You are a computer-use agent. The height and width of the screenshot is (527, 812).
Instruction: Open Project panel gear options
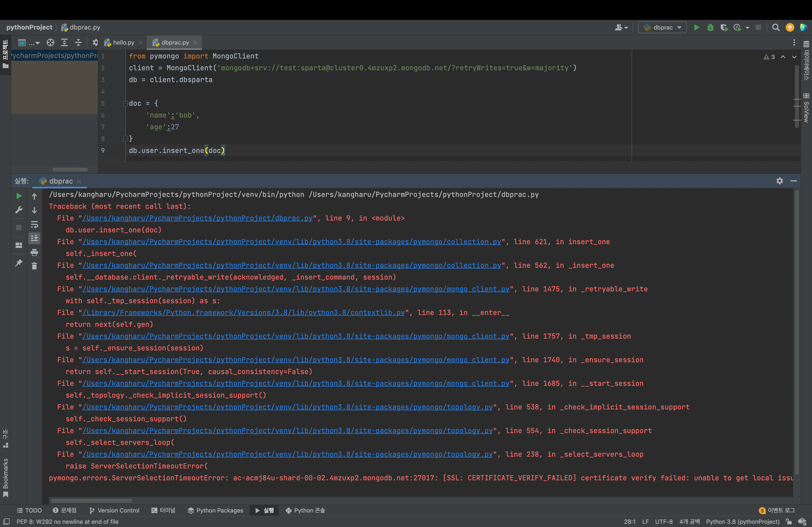click(x=95, y=43)
